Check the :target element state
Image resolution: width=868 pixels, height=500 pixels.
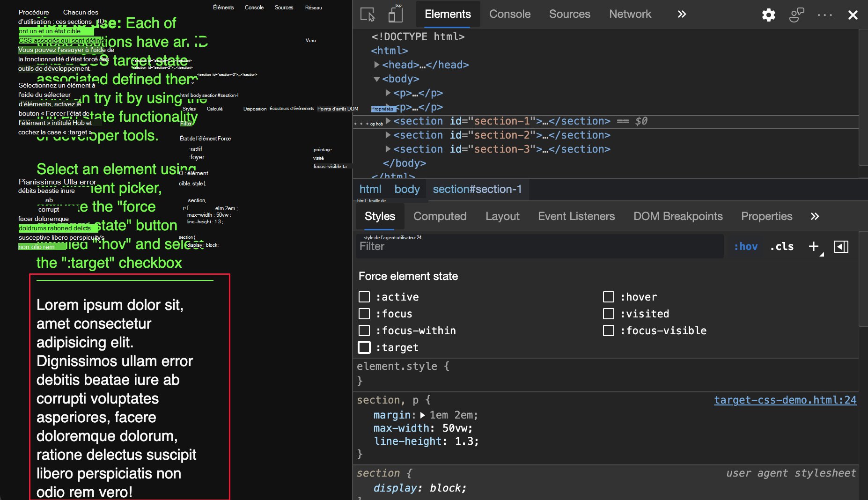click(364, 347)
